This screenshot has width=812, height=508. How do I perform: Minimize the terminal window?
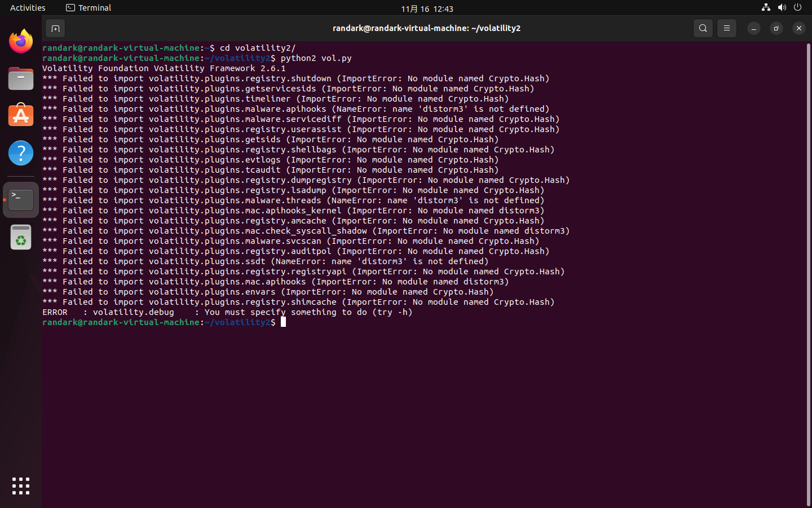click(x=754, y=28)
